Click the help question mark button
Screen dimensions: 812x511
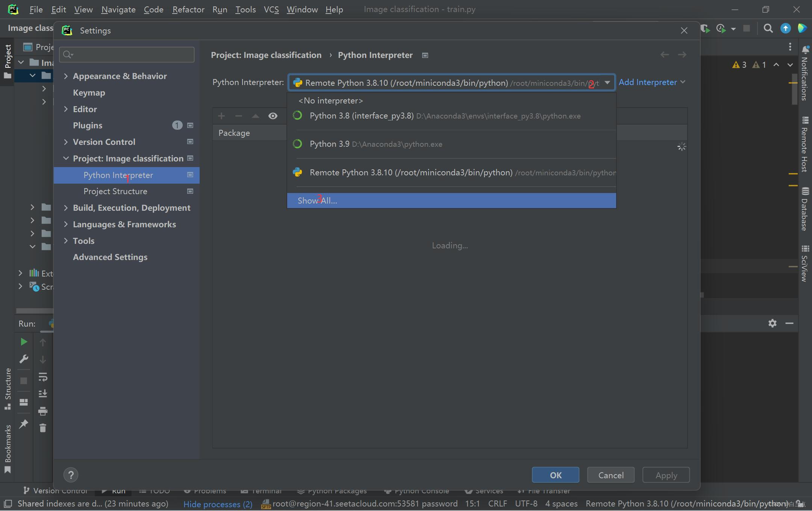[x=71, y=475]
